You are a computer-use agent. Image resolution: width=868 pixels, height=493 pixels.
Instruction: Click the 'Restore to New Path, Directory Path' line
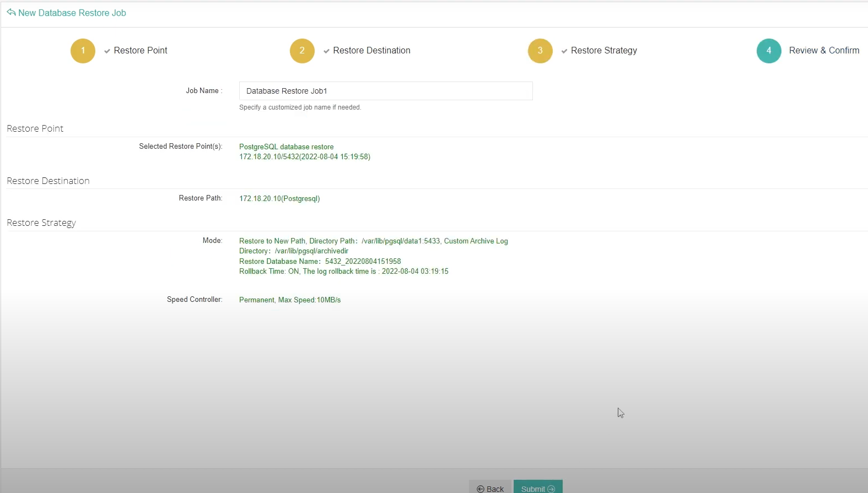(x=374, y=241)
